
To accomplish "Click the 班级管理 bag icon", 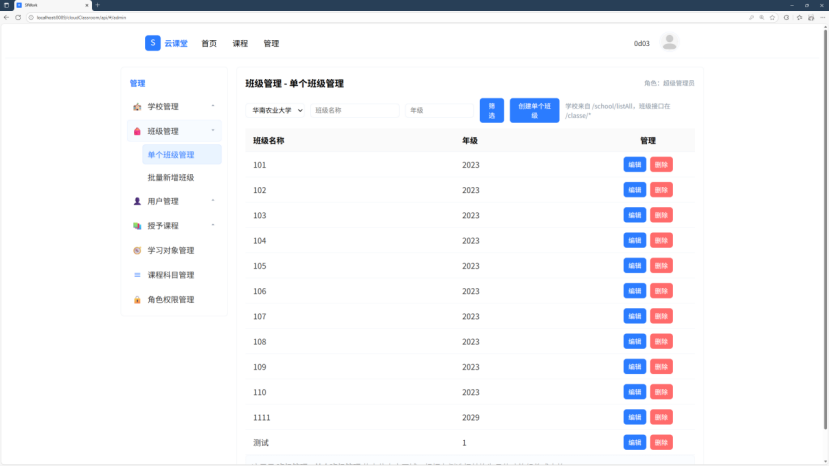I will (x=137, y=131).
